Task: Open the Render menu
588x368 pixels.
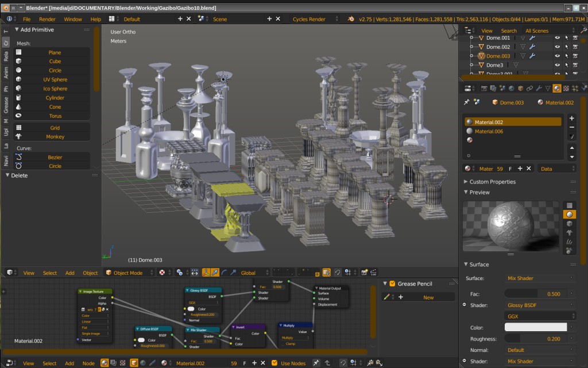Action: [x=47, y=19]
